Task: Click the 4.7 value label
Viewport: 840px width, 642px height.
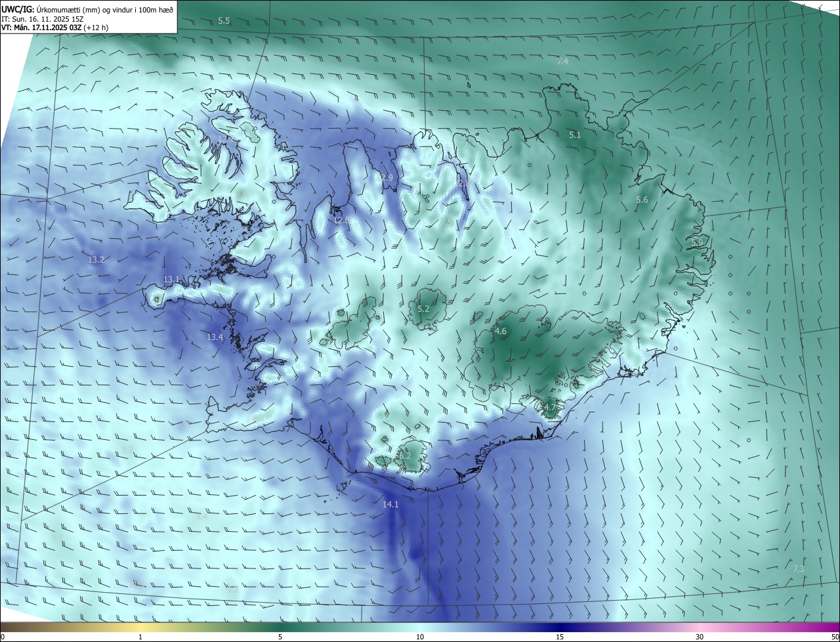Action: tap(550, 407)
